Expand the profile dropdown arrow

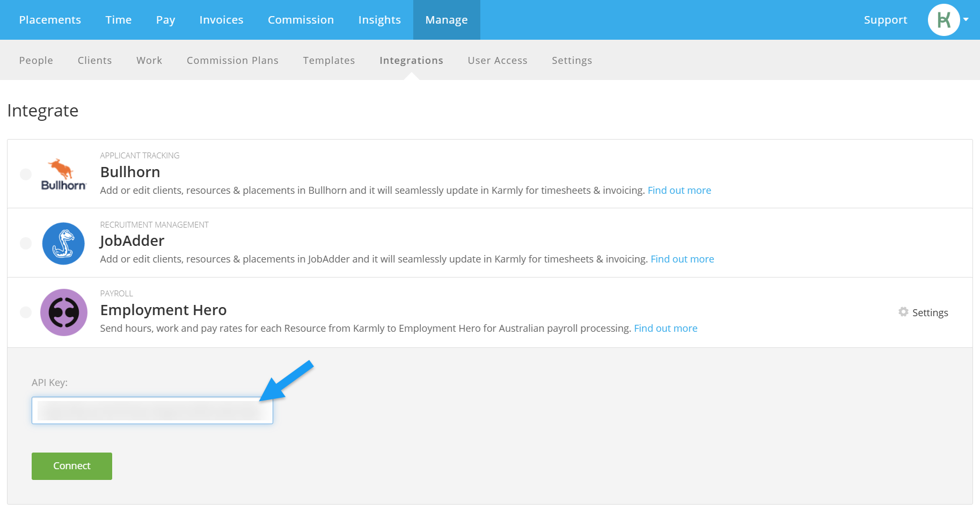(x=966, y=19)
